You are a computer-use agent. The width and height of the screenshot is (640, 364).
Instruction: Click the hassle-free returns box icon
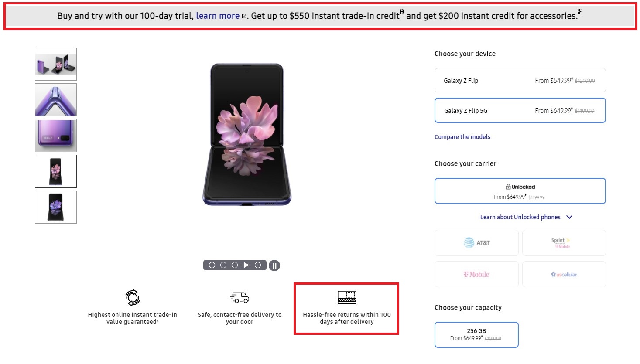click(347, 297)
